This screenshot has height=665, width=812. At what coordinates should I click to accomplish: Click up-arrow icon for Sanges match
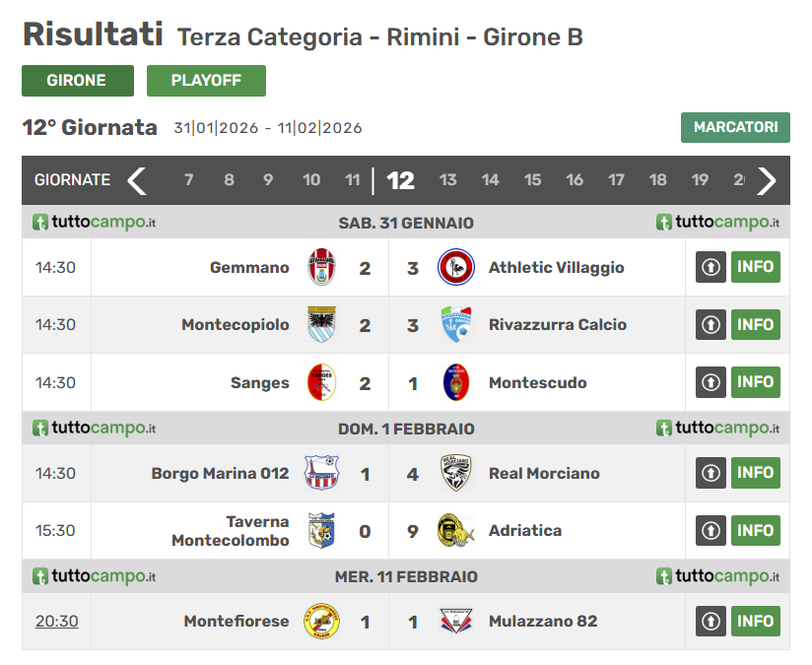point(710,382)
